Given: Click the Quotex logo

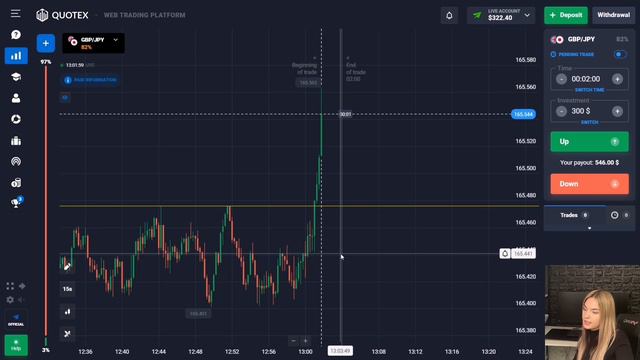Looking at the screenshot, I should click(62, 15).
